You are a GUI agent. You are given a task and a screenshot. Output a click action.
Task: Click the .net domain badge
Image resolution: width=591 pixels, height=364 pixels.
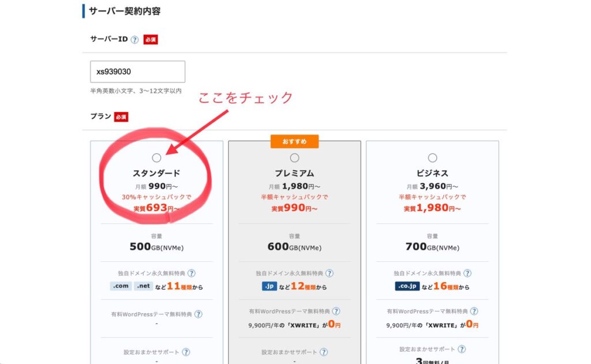pyautogui.click(x=144, y=286)
